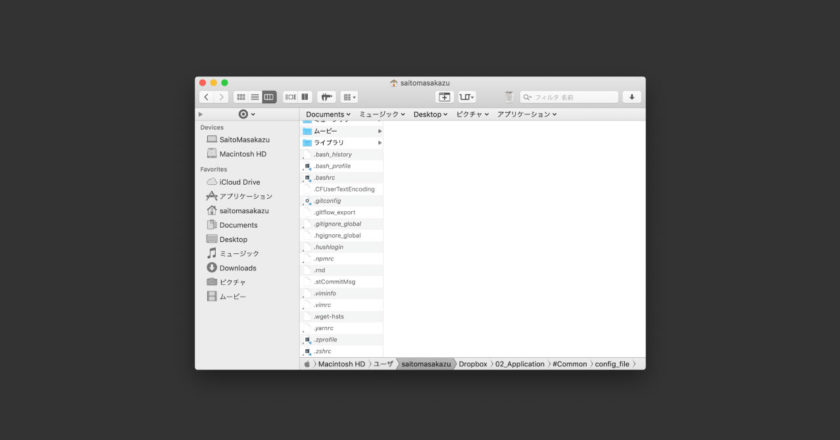Select the .viminfo file
This screenshot has height=440, width=840.
coord(342,294)
